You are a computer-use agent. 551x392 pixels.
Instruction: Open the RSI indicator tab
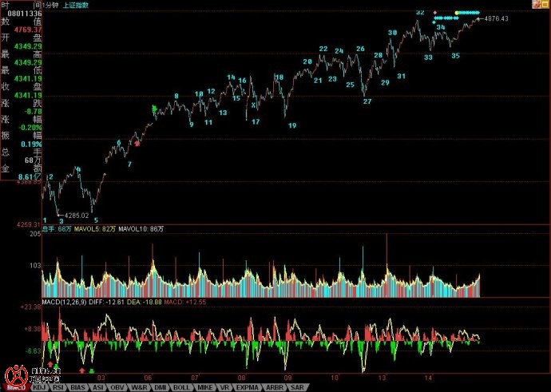[58, 387]
